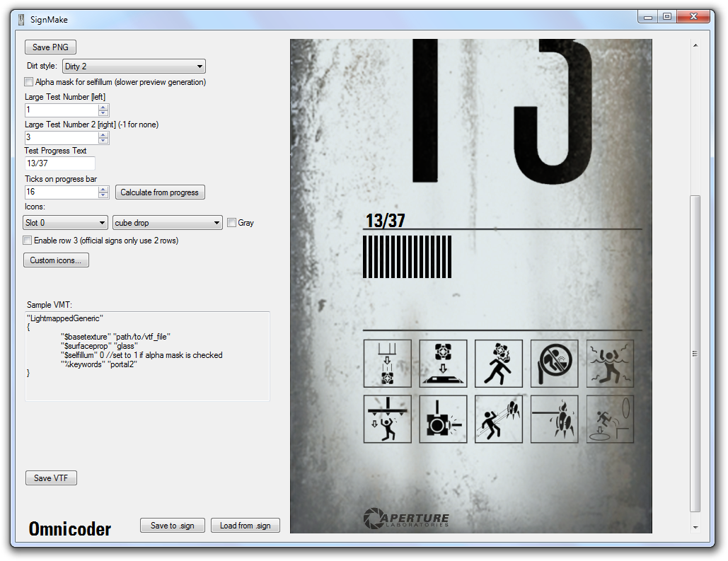Click the running figure with cube icon
Screen dimensions: 728x561
click(x=499, y=363)
